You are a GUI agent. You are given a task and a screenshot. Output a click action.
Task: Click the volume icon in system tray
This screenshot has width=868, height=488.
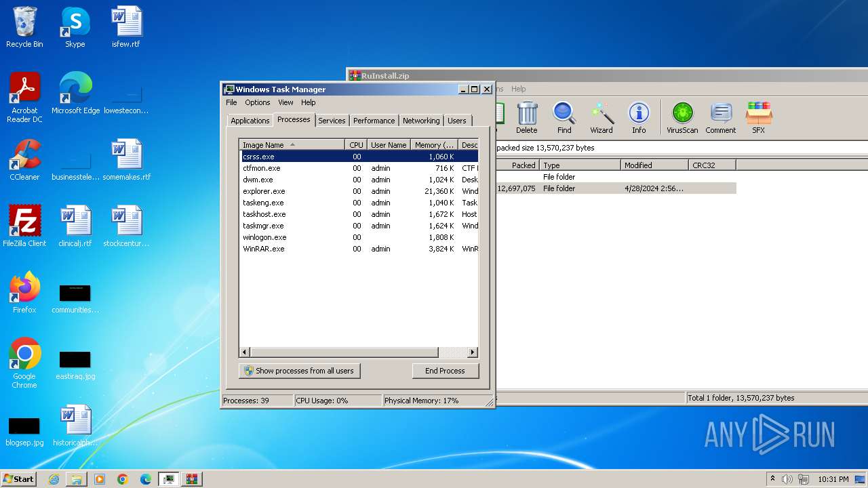click(787, 479)
